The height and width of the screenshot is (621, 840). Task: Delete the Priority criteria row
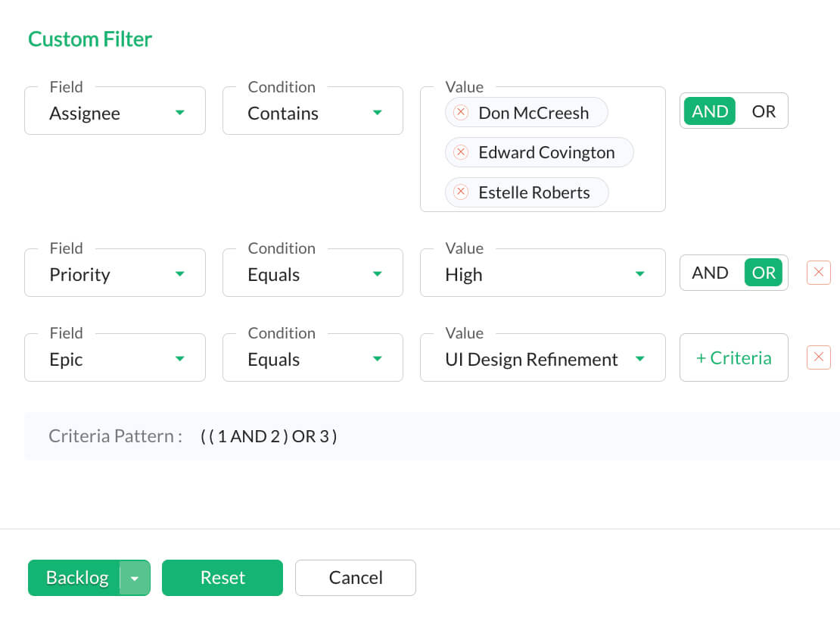tap(818, 272)
